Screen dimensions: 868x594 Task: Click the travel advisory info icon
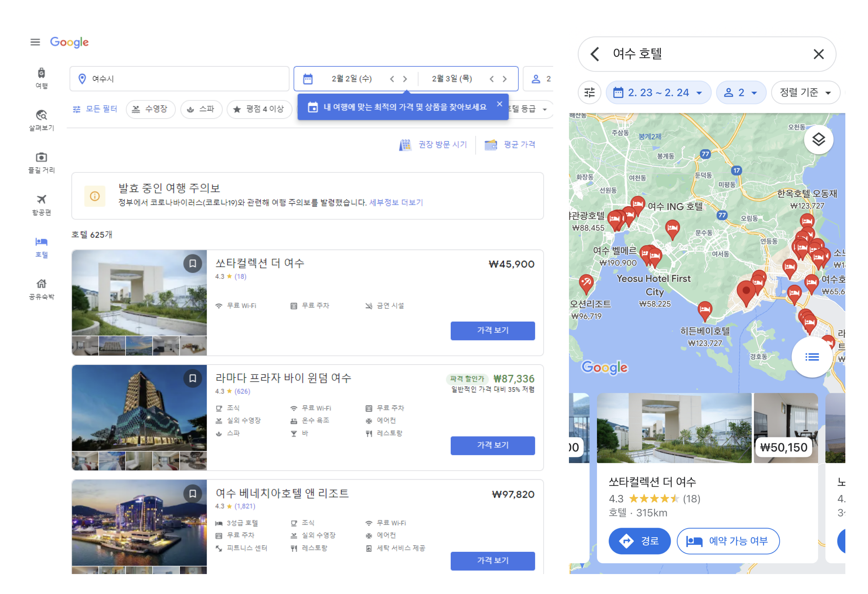95,196
